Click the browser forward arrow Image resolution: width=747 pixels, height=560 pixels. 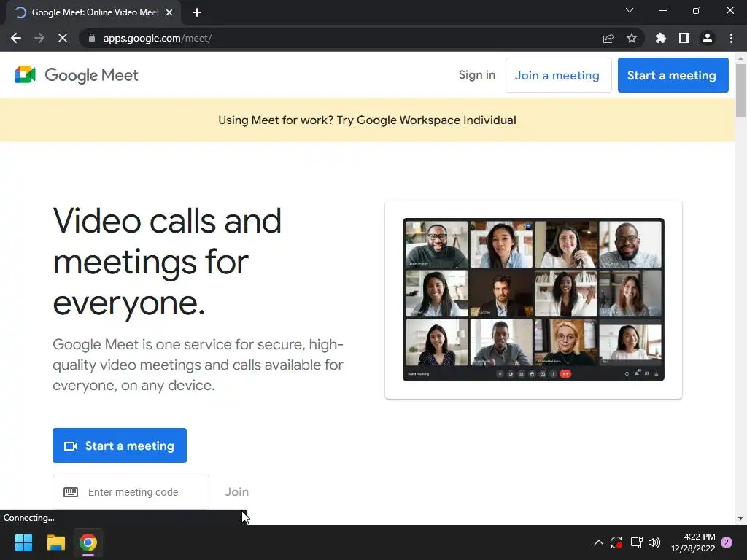(x=39, y=38)
